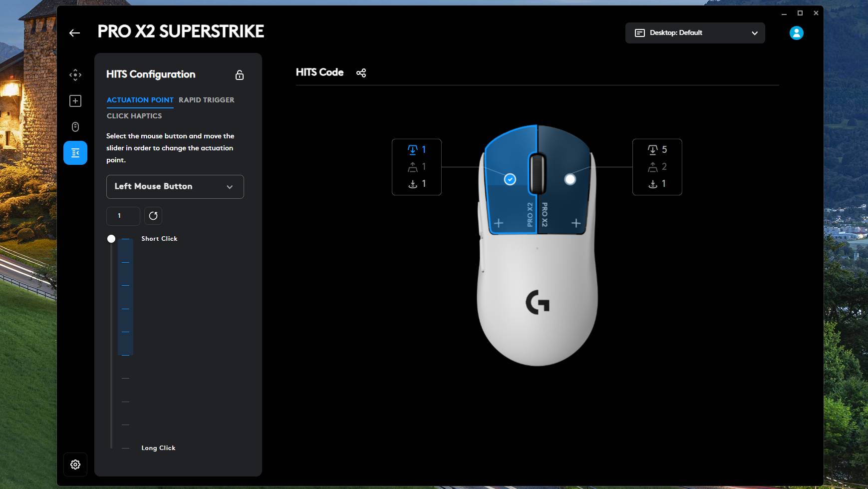Screen dimensions: 868x489
Task: Click the reset actuation point icon
Action: click(153, 216)
